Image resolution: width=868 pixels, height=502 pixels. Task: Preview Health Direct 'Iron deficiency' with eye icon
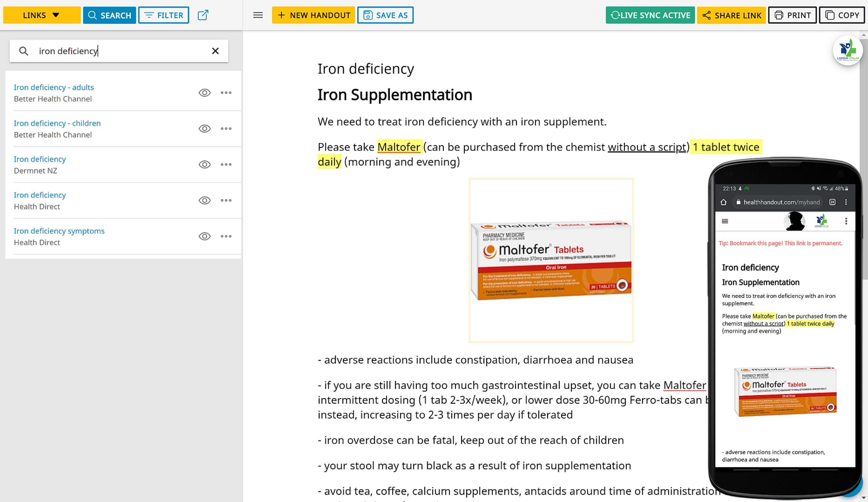(205, 200)
